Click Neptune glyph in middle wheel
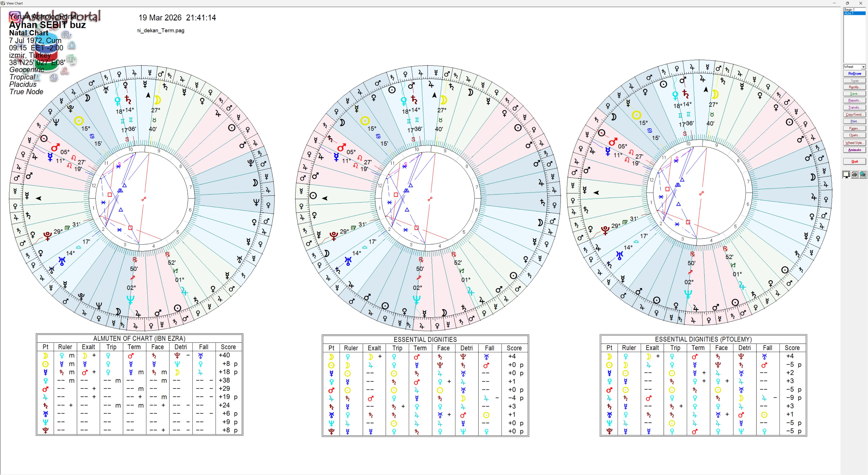This screenshot has width=868, height=475. point(416,299)
